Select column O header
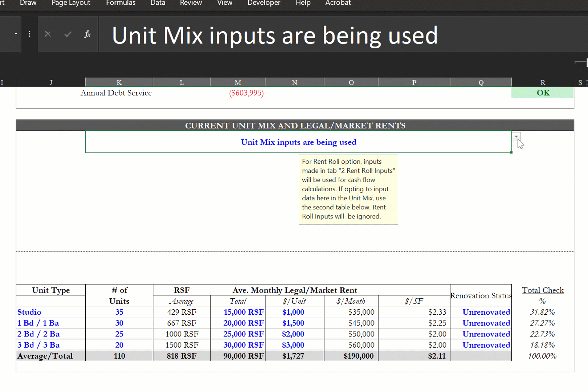Screen dimensions: 588x392 point(351,82)
